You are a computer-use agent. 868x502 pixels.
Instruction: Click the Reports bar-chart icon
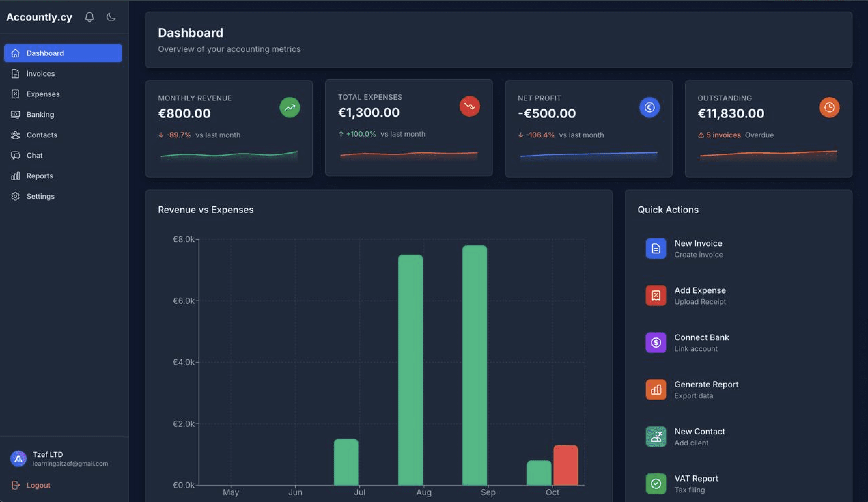click(15, 176)
